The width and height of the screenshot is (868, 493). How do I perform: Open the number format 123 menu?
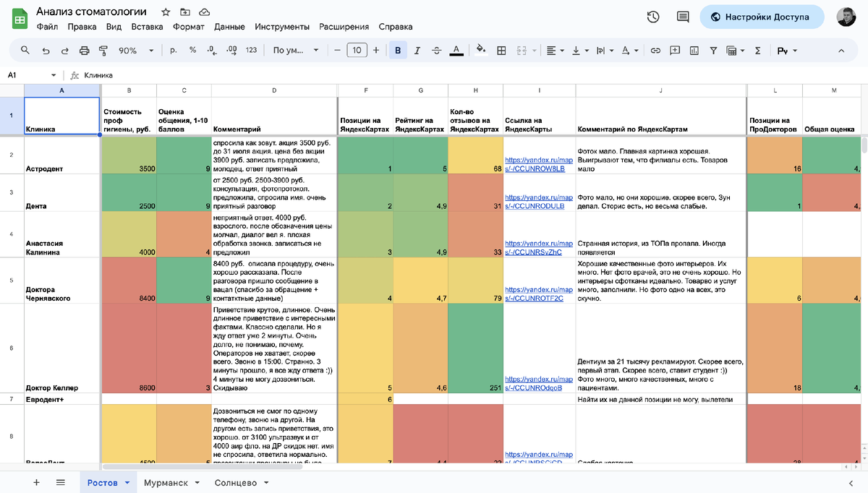(x=251, y=51)
